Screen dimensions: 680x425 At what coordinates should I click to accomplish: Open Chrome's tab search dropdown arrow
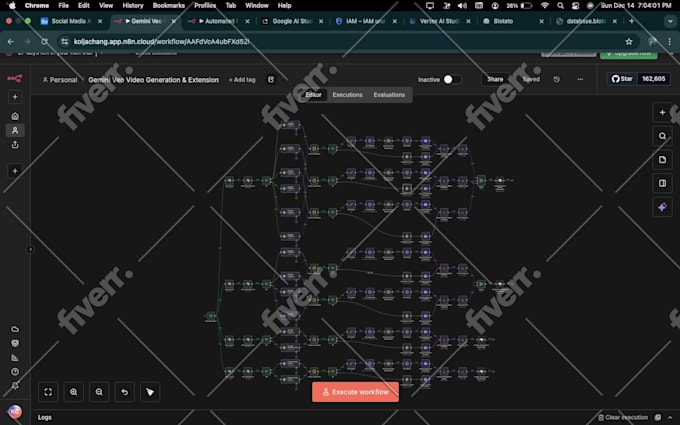(x=670, y=21)
